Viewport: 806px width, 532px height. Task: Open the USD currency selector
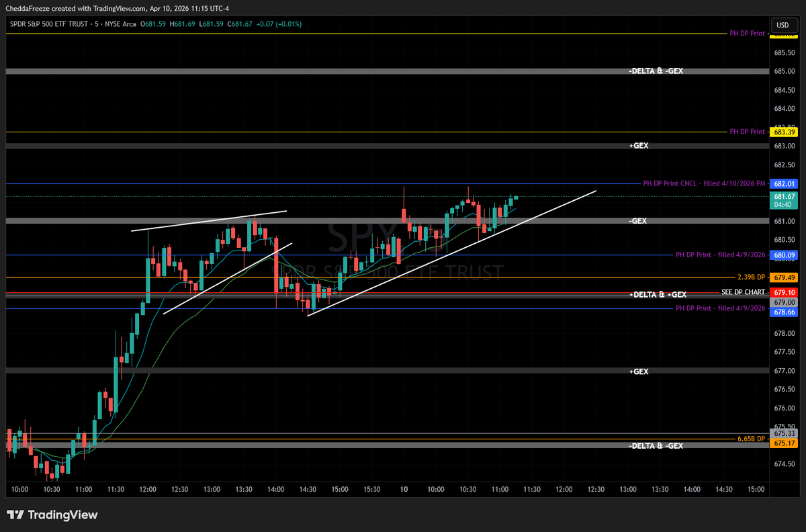[x=782, y=25]
